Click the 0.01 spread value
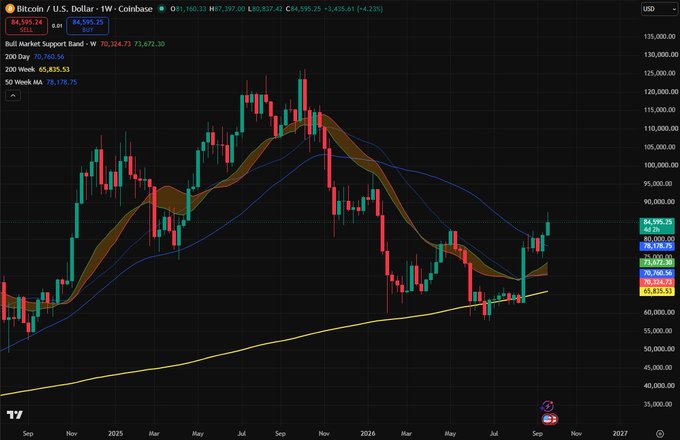 [x=57, y=26]
